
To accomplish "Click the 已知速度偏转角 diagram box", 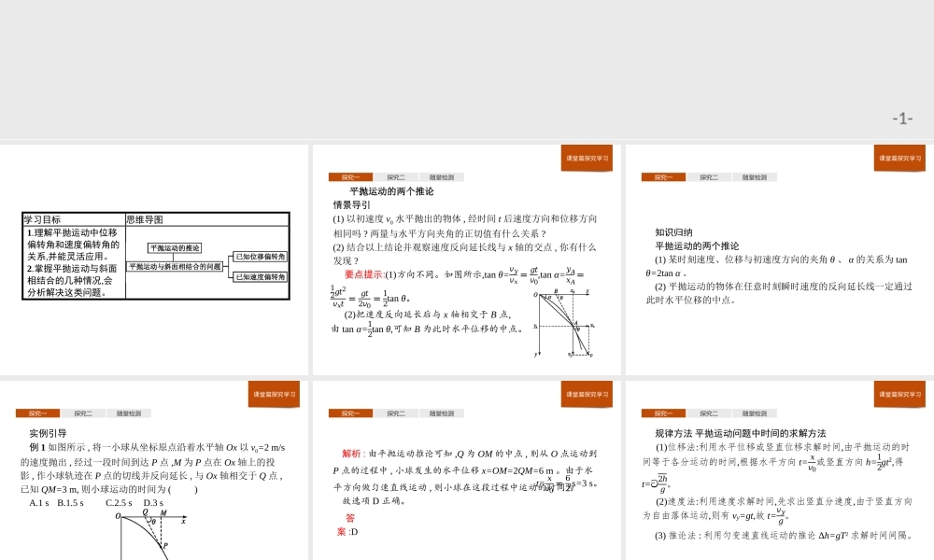I will (x=260, y=276).
